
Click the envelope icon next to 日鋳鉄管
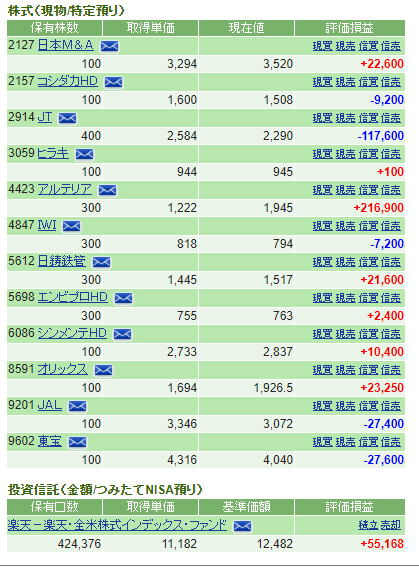tap(101, 262)
